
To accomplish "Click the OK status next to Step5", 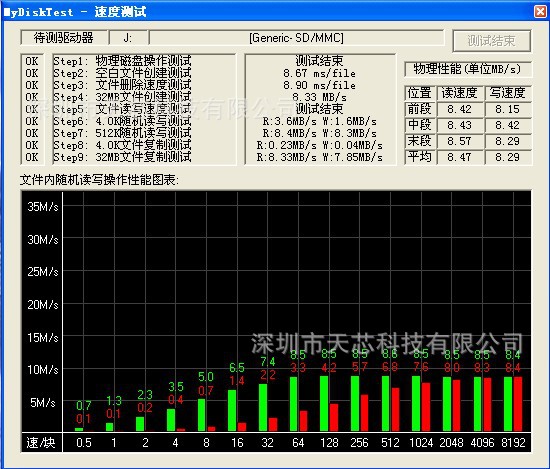I will [32, 109].
